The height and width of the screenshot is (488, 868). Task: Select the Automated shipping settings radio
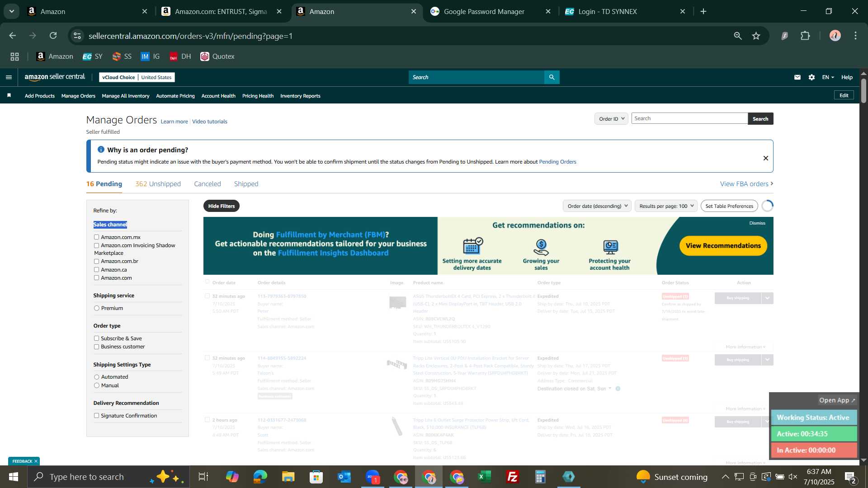[96, 377]
